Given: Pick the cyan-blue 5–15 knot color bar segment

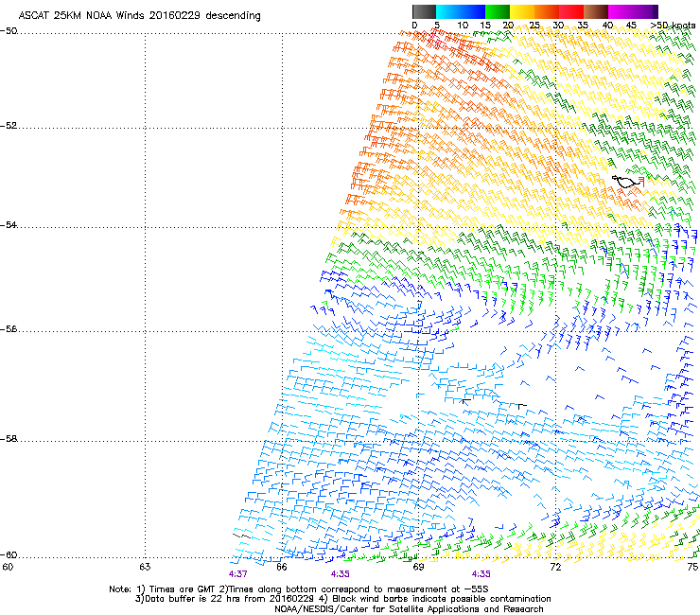Looking at the screenshot, I should pos(461,11).
